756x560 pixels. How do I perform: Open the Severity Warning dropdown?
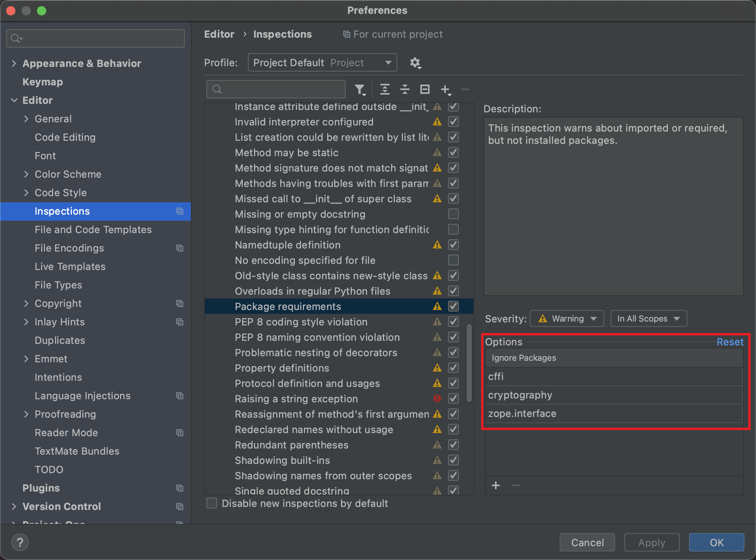click(567, 318)
